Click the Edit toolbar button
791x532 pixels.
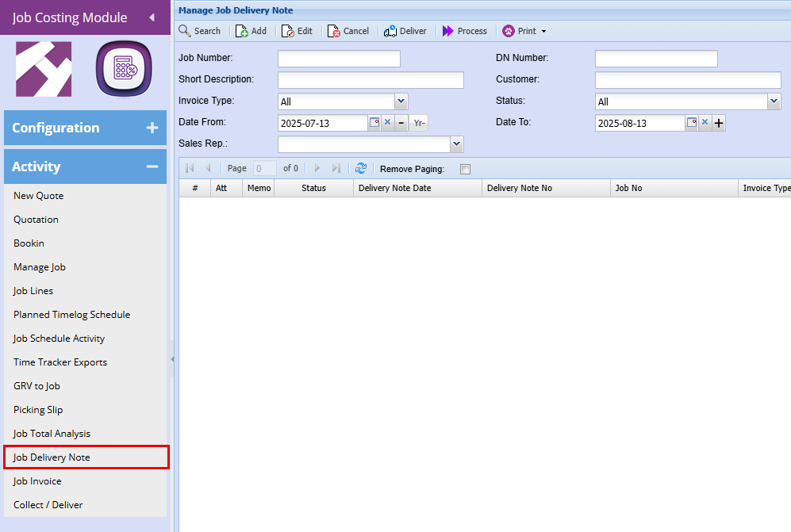coord(298,31)
